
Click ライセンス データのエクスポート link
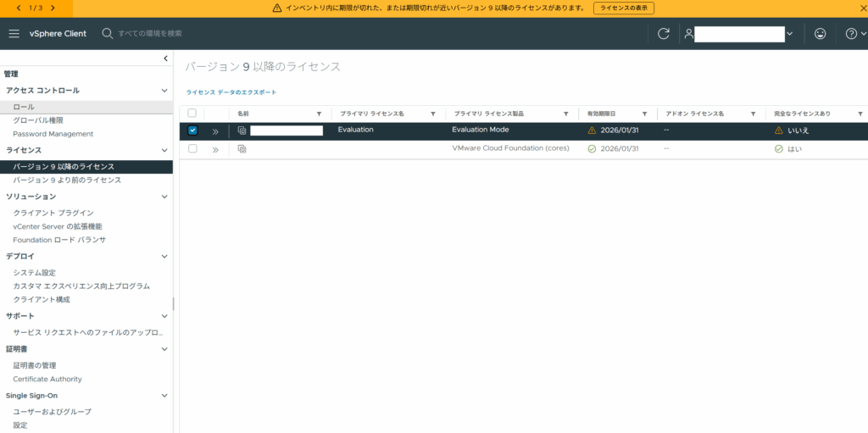[x=231, y=92]
